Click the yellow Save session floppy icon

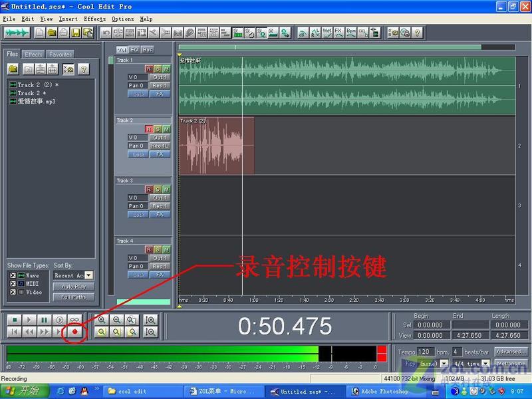point(76,33)
